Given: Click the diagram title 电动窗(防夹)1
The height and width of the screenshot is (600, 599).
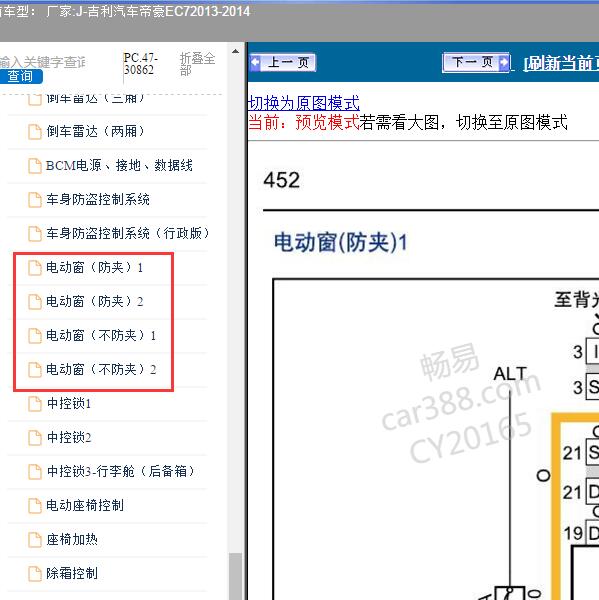Looking at the screenshot, I should [340, 243].
